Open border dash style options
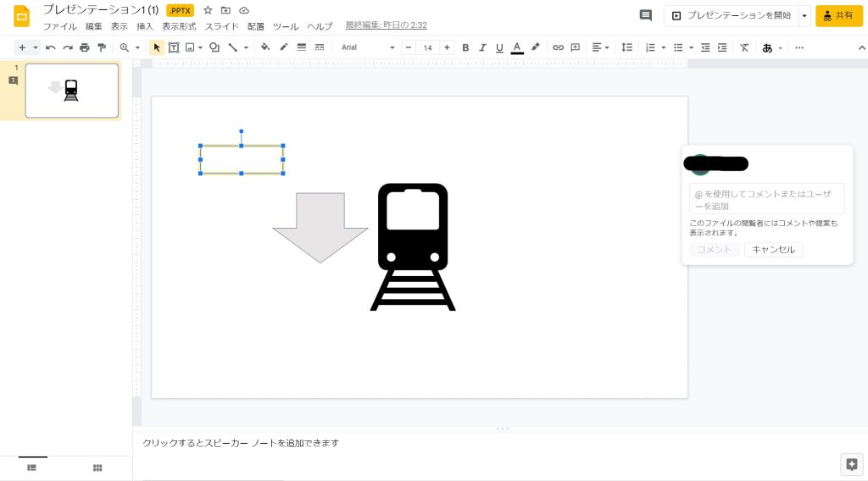 320,47
